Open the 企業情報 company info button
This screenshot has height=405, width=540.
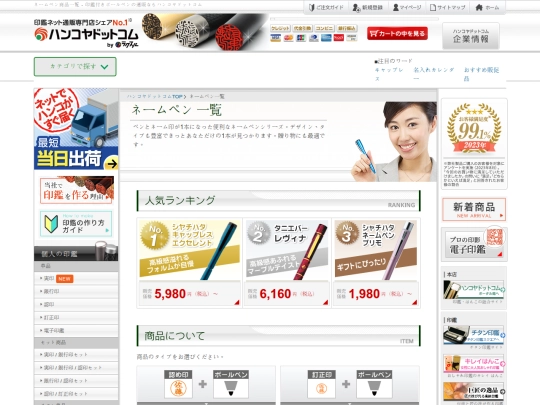471,36
